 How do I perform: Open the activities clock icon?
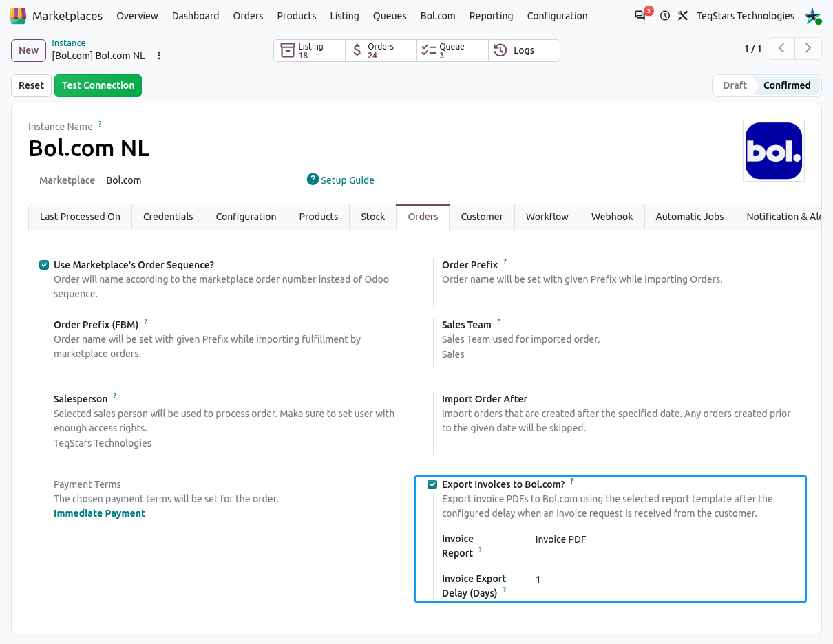tap(665, 15)
